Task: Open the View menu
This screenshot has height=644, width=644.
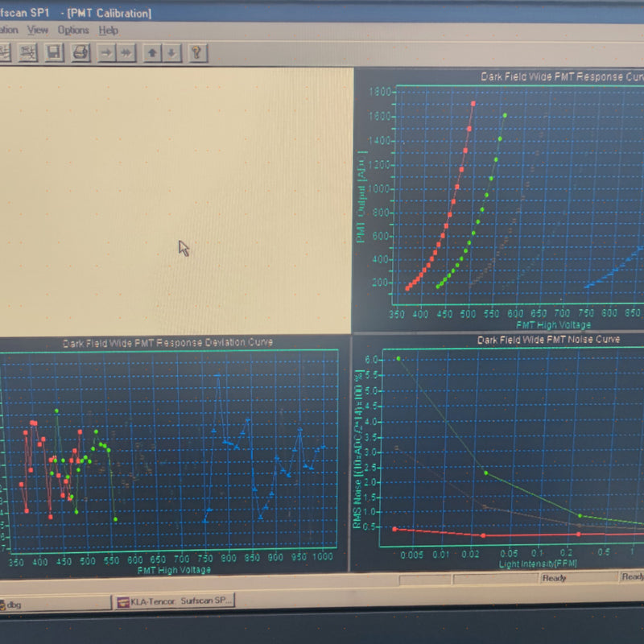Action: coord(37,30)
